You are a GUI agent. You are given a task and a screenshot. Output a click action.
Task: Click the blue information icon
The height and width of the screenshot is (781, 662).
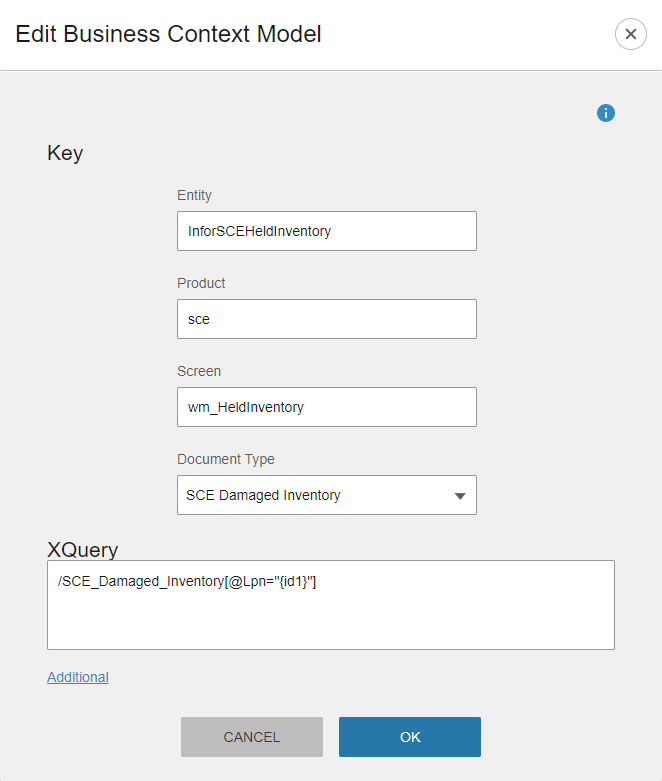coord(605,113)
